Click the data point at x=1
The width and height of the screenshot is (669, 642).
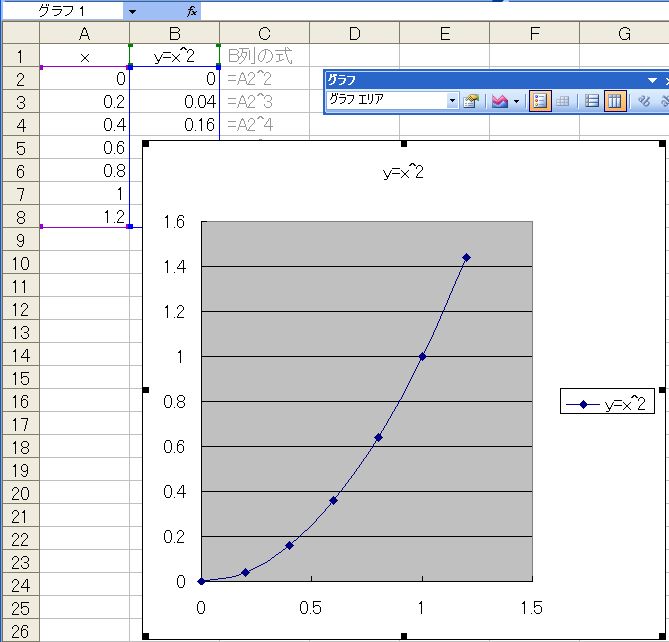[x=422, y=356]
